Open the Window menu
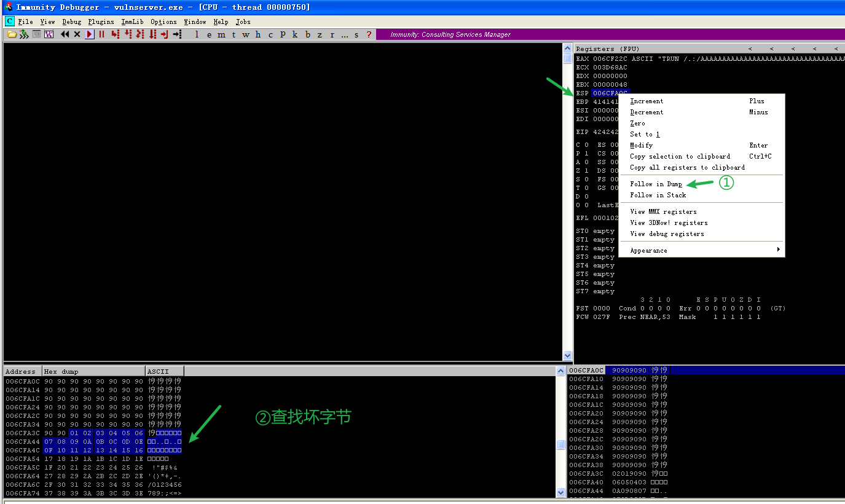Image resolution: width=845 pixels, height=504 pixels. pos(195,22)
